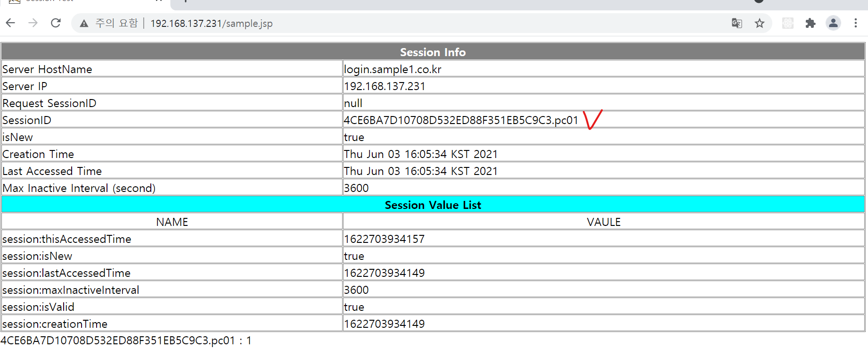Select the Server IP value '192.168.137.231'
This screenshot has width=868, height=349.
385,86
